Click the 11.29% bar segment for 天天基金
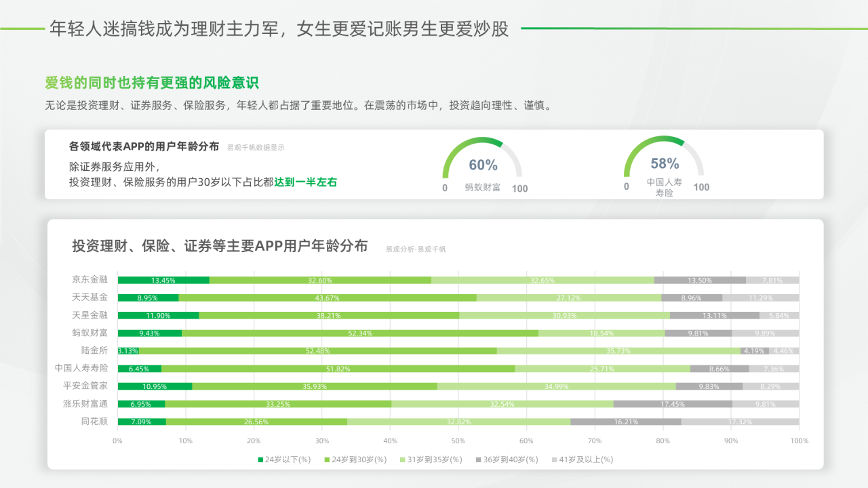 761,298
